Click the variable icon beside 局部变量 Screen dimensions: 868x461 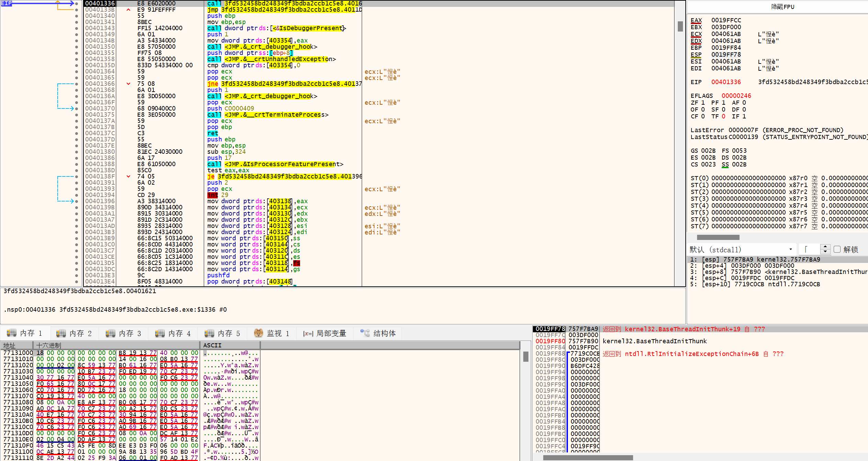(x=308, y=333)
